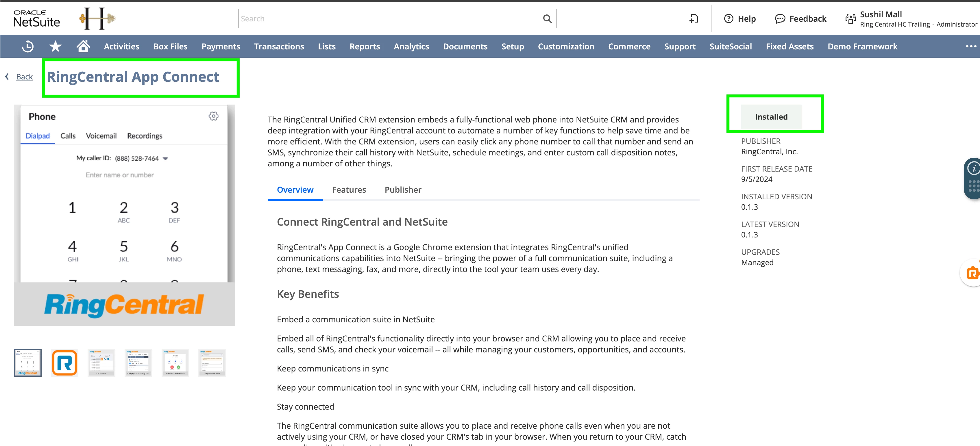Expand the navigation overflow three-dots menu

click(x=970, y=47)
